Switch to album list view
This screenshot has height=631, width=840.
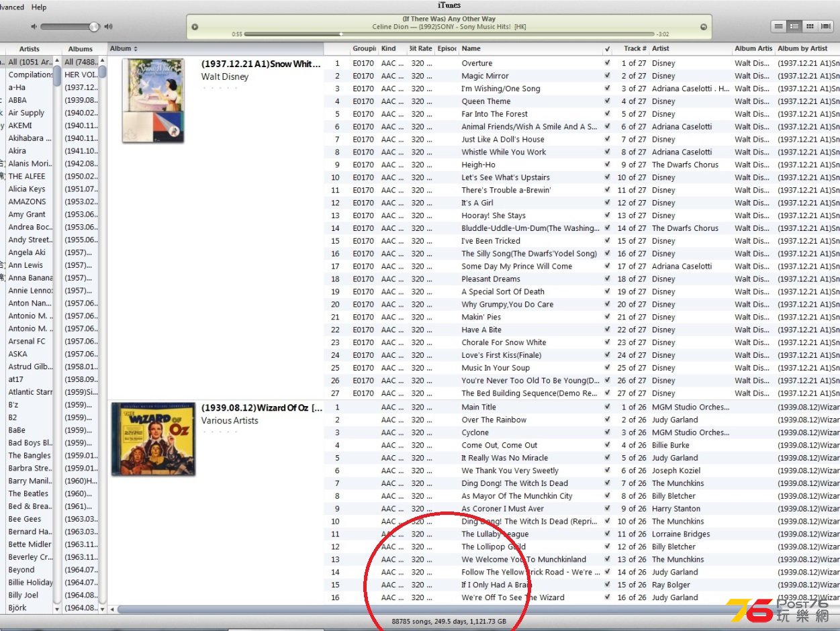coord(794,26)
